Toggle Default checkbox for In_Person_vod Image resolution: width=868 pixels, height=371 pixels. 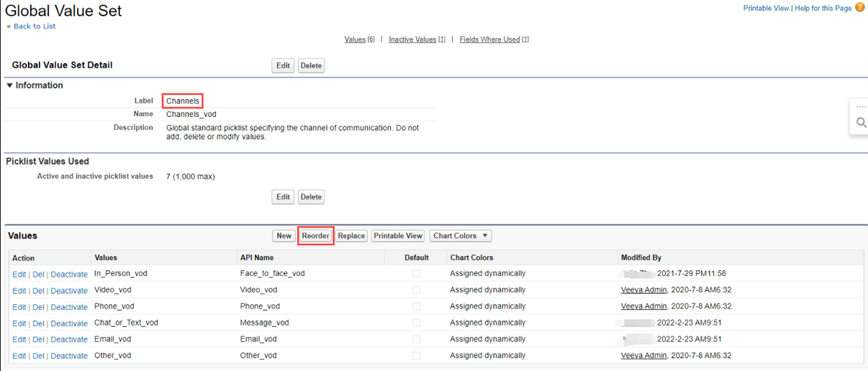416,274
